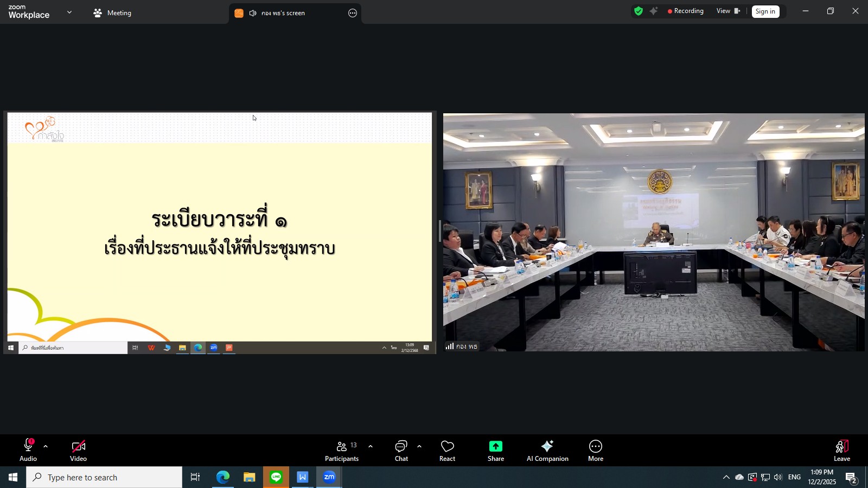Click the divider between screen and video

pyautogui.click(x=440, y=232)
